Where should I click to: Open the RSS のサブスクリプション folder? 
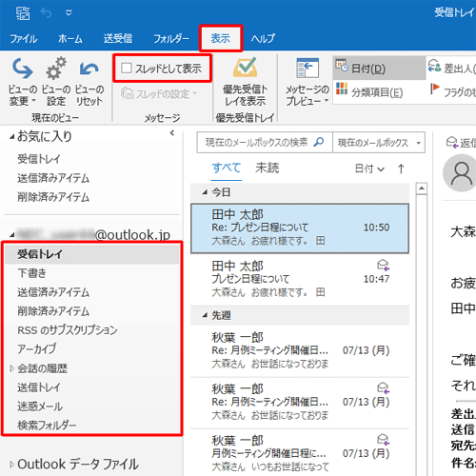pyautogui.click(x=68, y=330)
